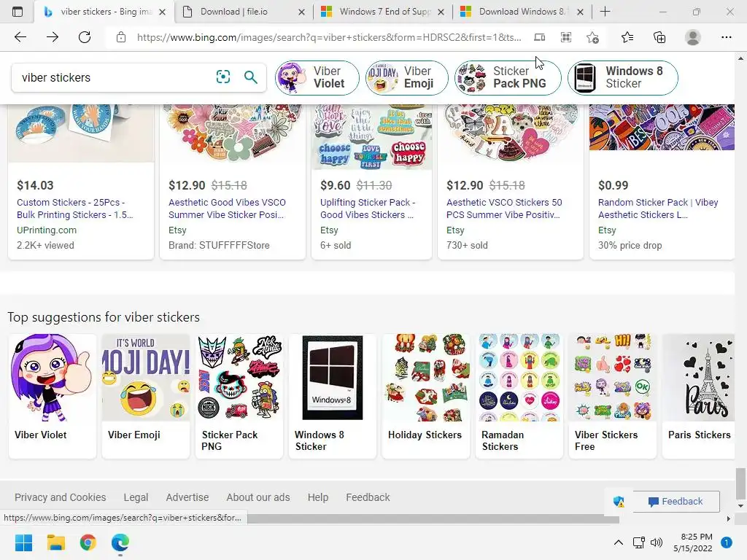Open a new browser tab

tap(605, 12)
